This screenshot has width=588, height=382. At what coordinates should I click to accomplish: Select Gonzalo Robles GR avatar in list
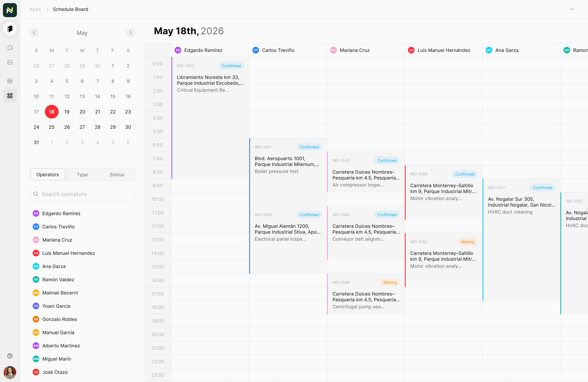(x=36, y=319)
